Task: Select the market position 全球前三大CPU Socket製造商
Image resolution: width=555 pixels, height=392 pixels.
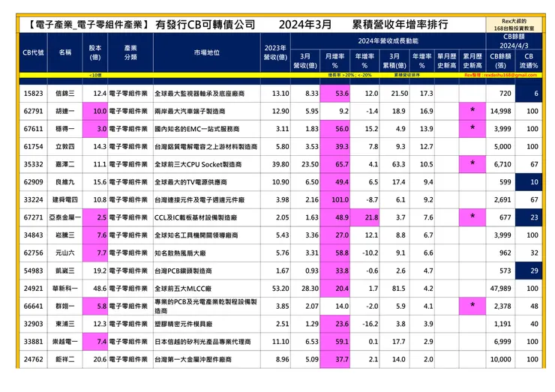Action: point(198,164)
